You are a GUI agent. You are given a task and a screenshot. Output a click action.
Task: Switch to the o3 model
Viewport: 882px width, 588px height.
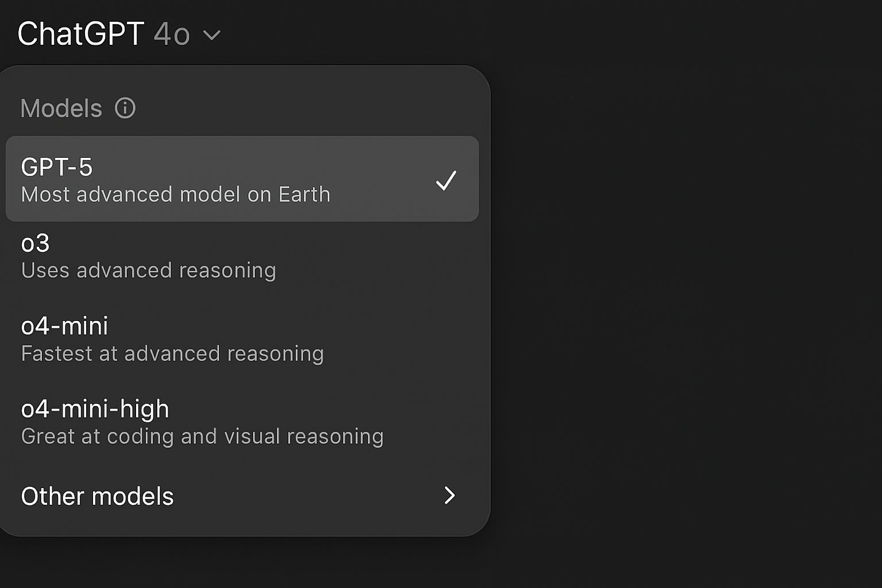point(242,257)
